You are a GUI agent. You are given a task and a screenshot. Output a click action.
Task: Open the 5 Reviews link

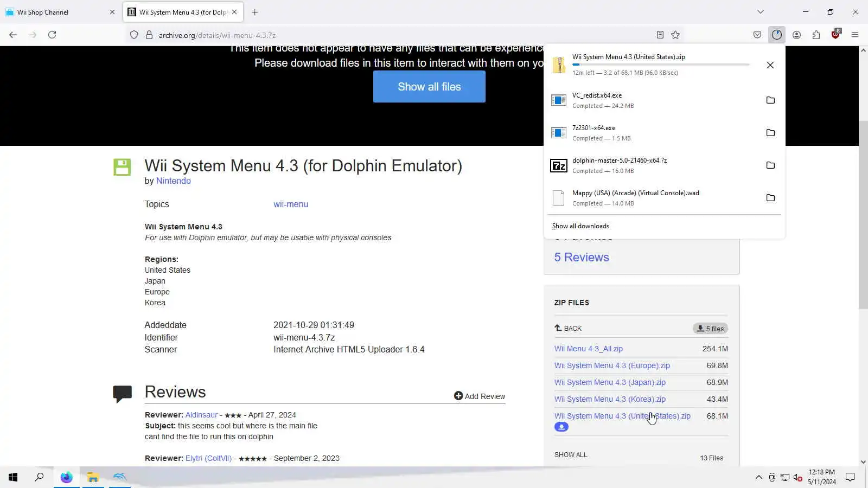pyautogui.click(x=582, y=258)
